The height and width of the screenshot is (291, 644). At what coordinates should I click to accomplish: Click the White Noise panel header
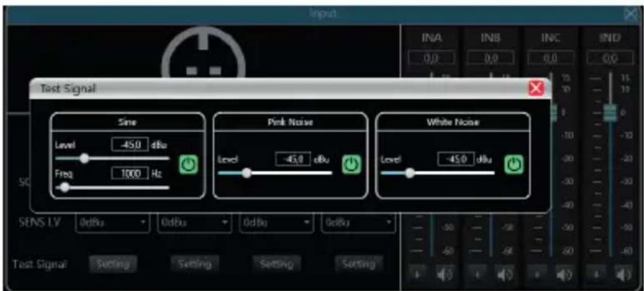[452, 122]
